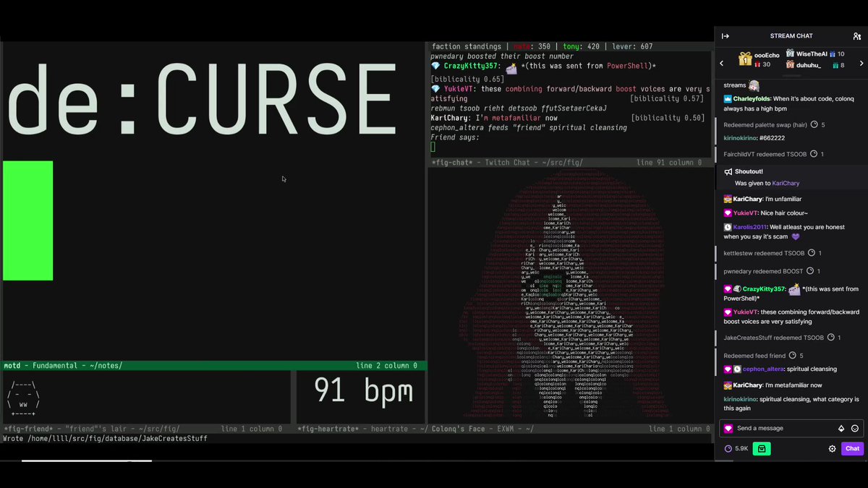Click the points icon on pwnedary BOOST line
This screenshot has height=488, width=868.
tap(811, 271)
